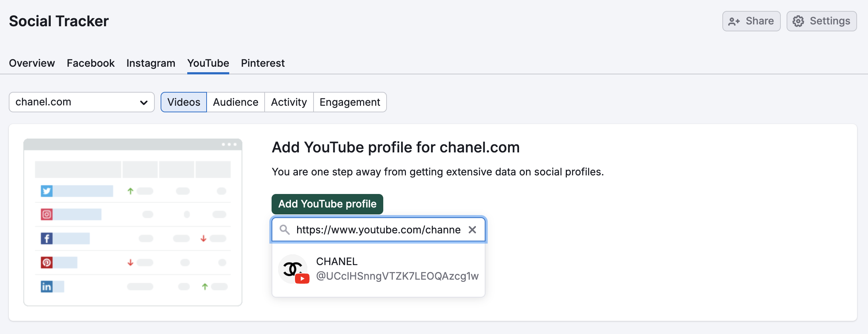Click the YouTube badge on the CHANEL avatar
Screen dimensions: 868x334
(303, 279)
